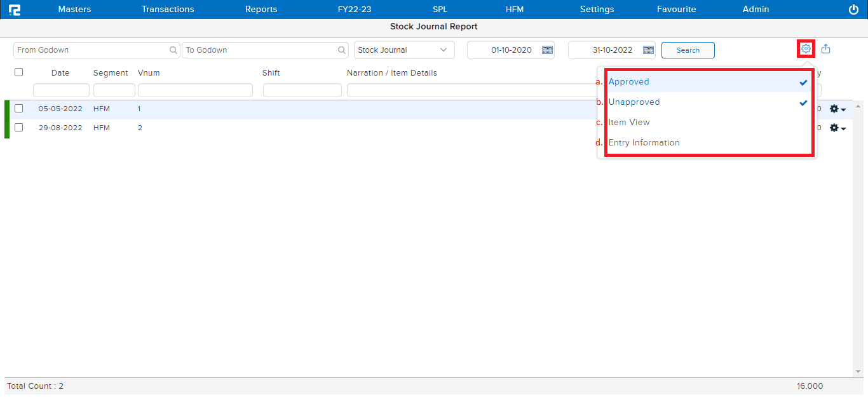Open the start date calendar picker icon
Viewport: 868px width, 397px height.
coord(546,50)
